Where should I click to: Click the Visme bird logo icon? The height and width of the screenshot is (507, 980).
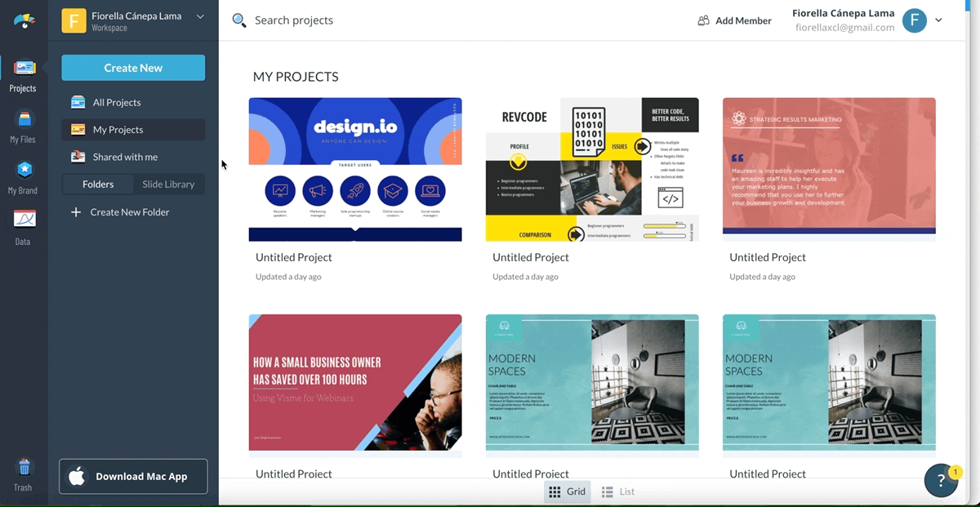click(24, 21)
